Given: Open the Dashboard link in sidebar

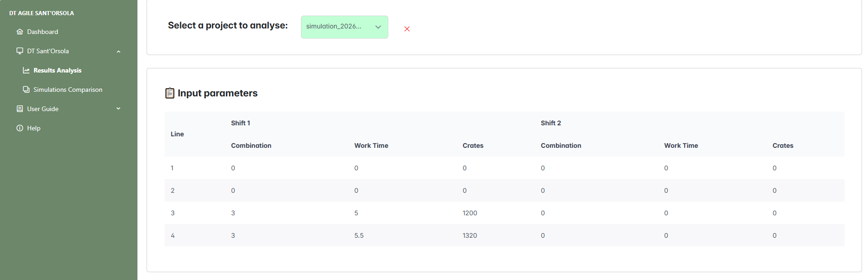Looking at the screenshot, I should pos(42,32).
